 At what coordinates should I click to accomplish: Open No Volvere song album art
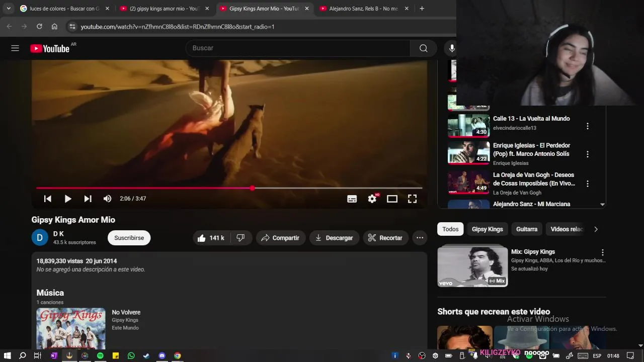[71, 328]
